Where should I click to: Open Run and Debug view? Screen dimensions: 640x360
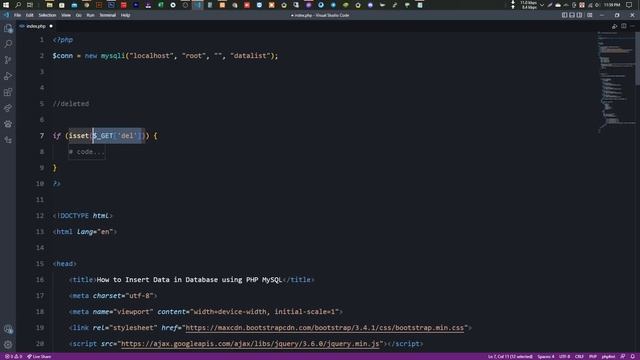coord(8,76)
